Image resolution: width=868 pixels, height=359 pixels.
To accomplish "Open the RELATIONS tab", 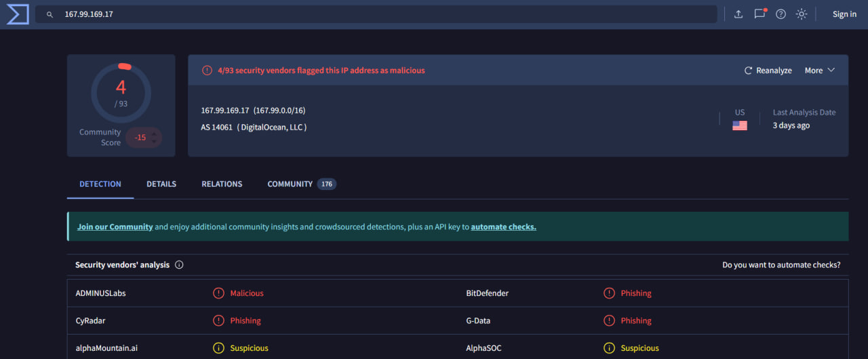I will [x=222, y=184].
